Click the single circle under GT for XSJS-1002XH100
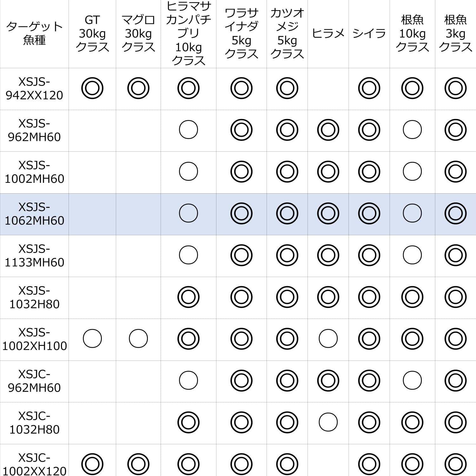The width and height of the screenshot is (476, 476). 92,339
